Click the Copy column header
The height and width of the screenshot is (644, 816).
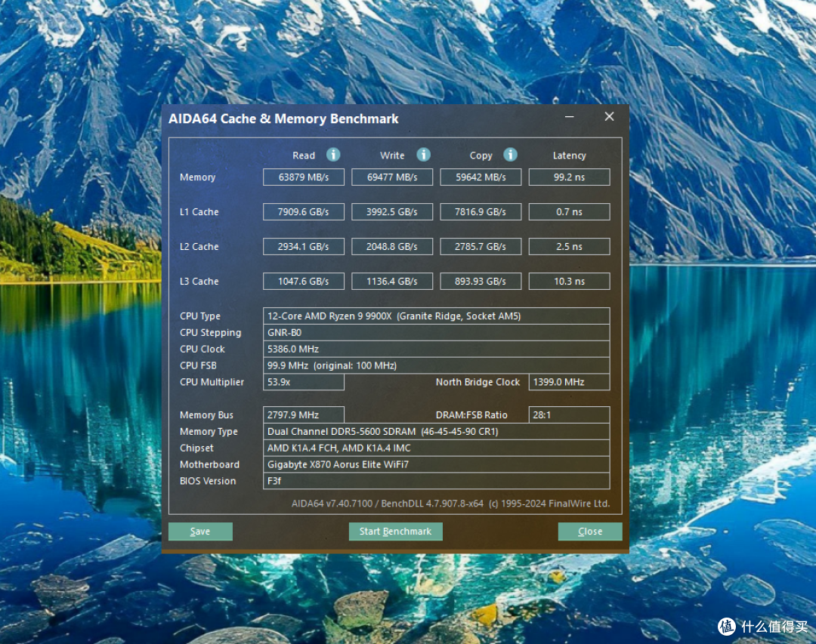pos(481,156)
